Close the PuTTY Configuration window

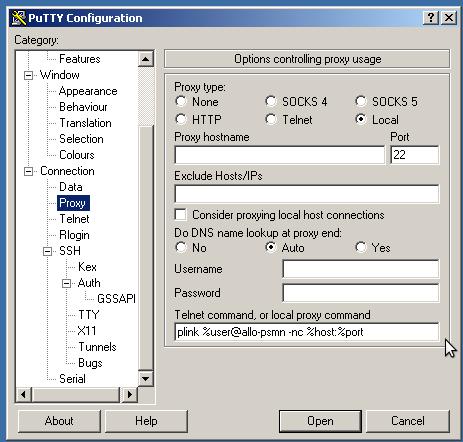[449, 18]
